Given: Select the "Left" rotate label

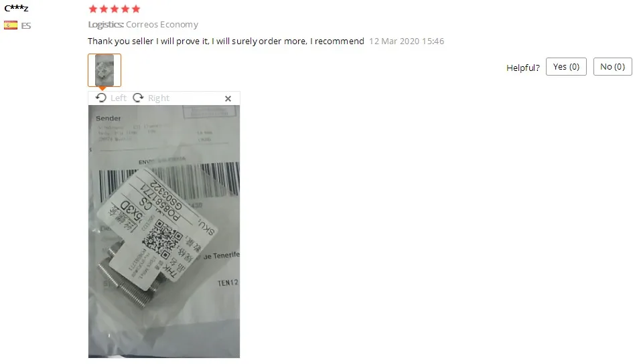Looking at the screenshot, I should click(119, 98).
